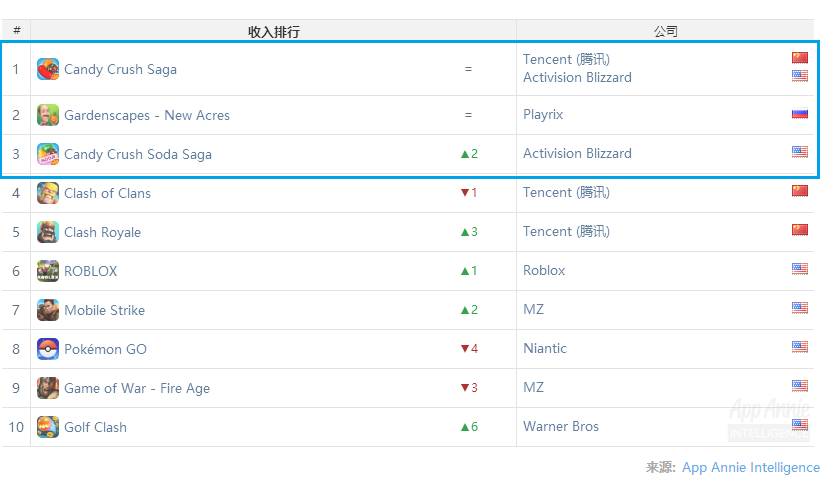Screen dimensions: 834x486
Task: Click the Roblox company name
Action: pyautogui.click(x=544, y=271)
